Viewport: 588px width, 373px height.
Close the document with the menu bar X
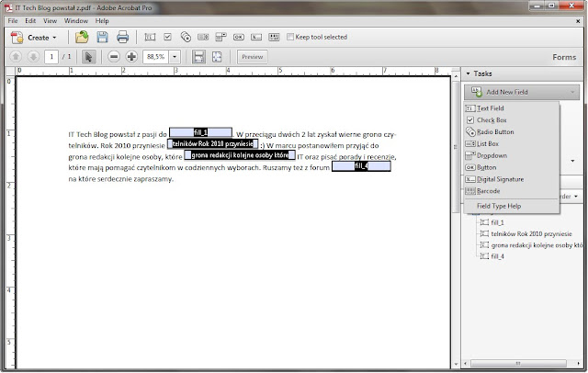578,21
